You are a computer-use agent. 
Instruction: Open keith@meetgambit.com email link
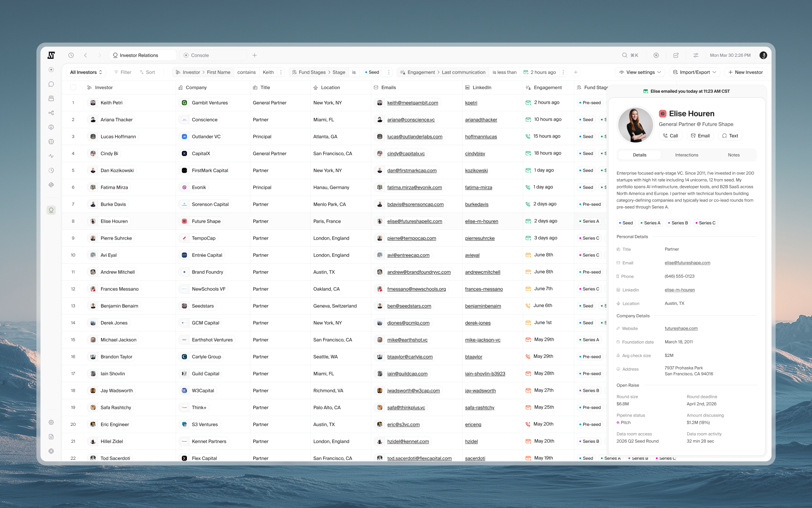pyautogui.click(x=413, y=103)
